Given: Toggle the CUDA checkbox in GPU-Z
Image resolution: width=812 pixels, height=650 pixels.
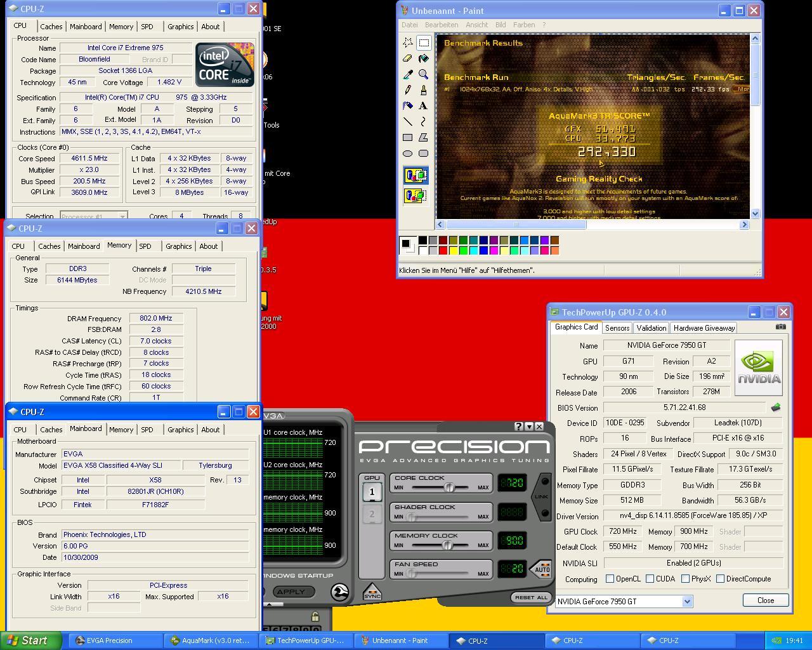Looking at the screenshot, I should pyautogui.click(x=650, y=579).
